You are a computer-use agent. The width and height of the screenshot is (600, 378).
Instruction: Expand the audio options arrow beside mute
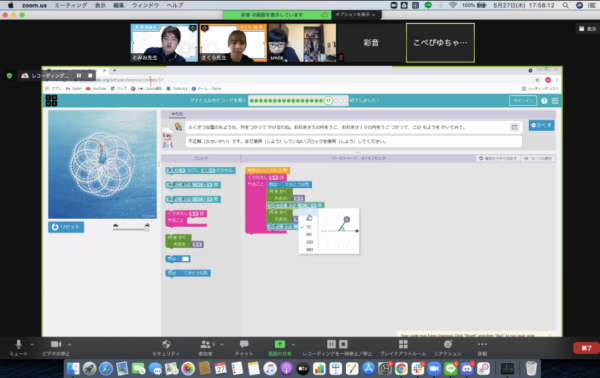point(32,344)
